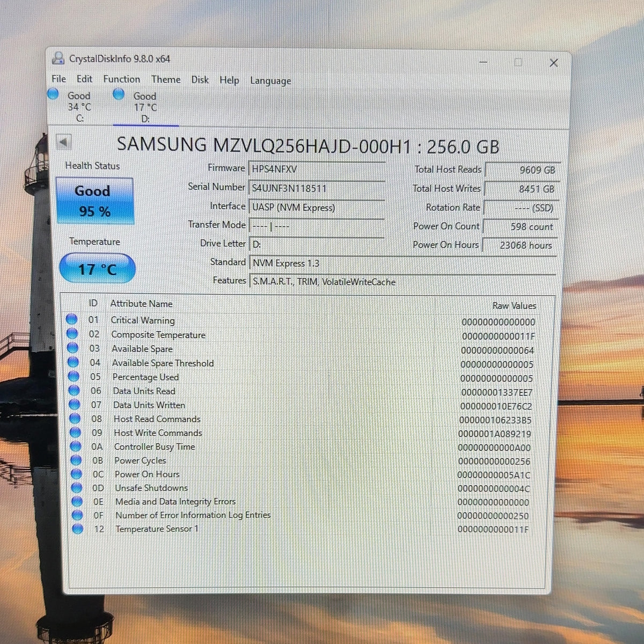This screenshot has width=644, height=644.
Task: Select the Controller Busy Time attribute name
Action: 155,447
